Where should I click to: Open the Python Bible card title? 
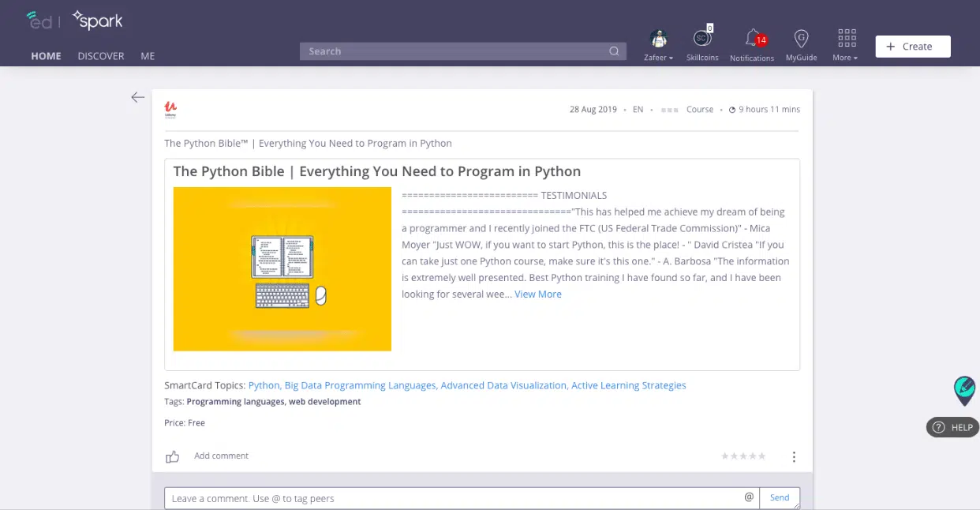[377, 171]
